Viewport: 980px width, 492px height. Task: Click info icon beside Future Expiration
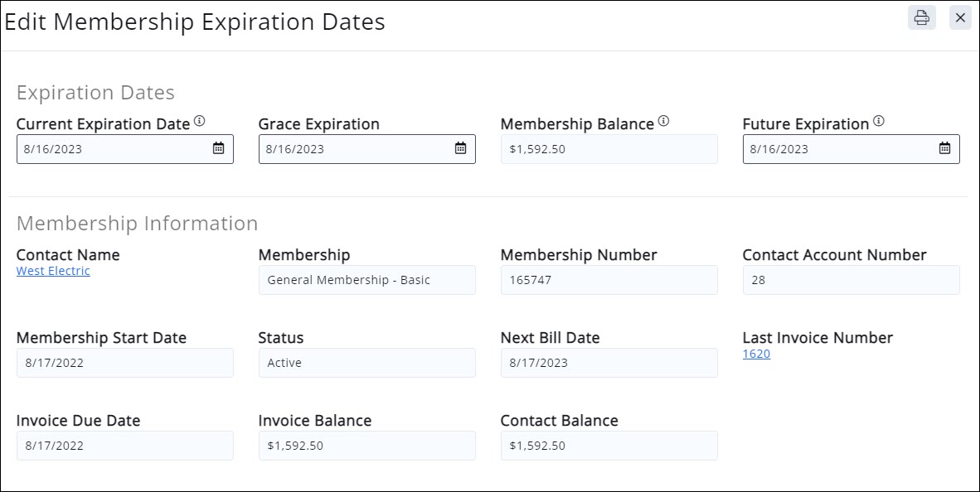point(879,122)
